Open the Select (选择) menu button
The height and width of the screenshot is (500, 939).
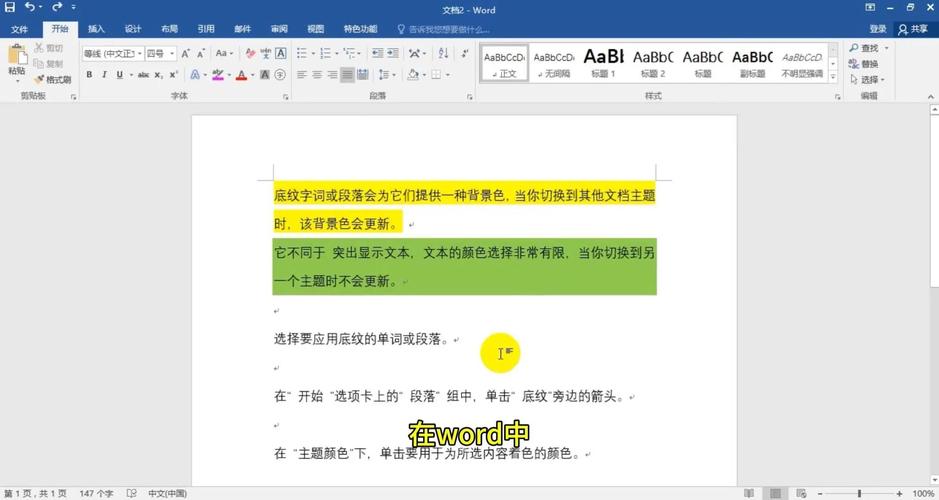pos(867,79)
